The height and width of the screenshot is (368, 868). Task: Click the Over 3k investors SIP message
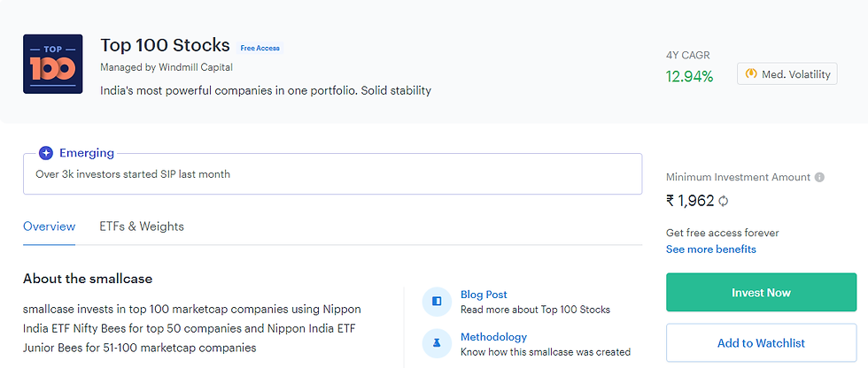click(133, 174)
